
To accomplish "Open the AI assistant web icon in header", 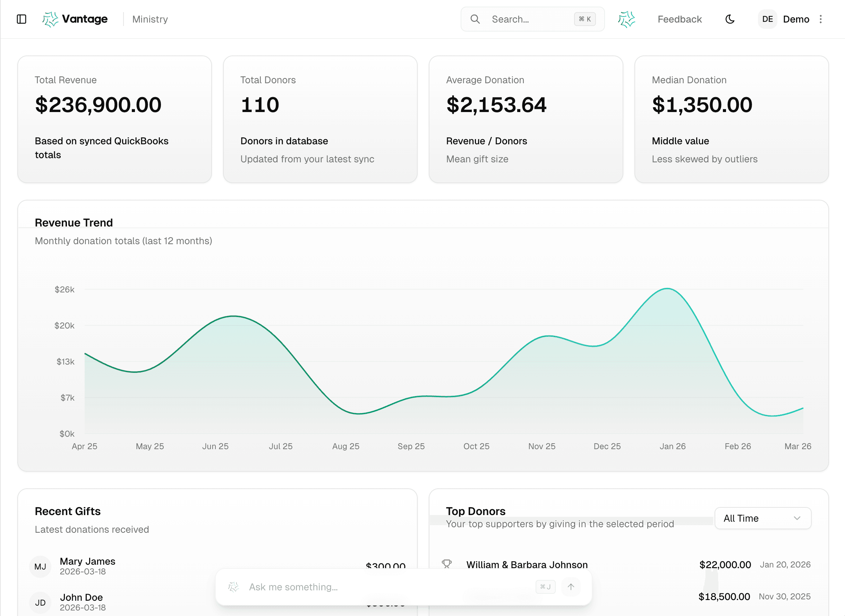I will pyautogui.click(x=626, y=19).
